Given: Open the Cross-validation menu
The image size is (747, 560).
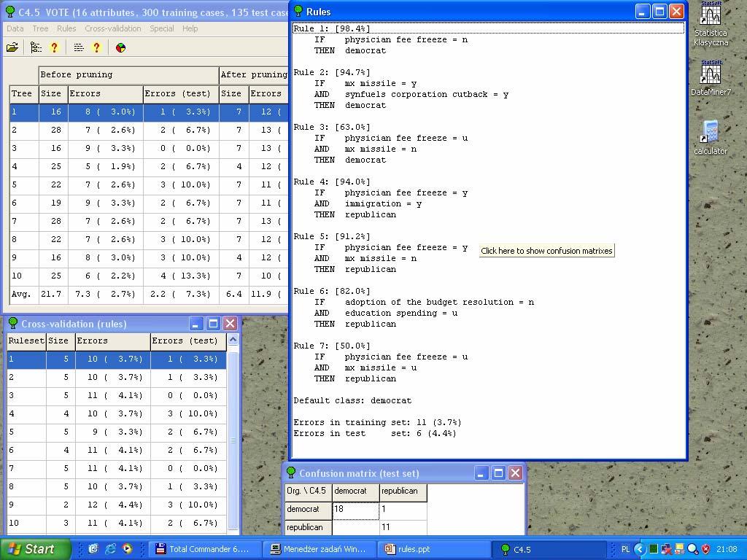Looking at the screenshot, I should pyautogui.click(x=113, y=28).
